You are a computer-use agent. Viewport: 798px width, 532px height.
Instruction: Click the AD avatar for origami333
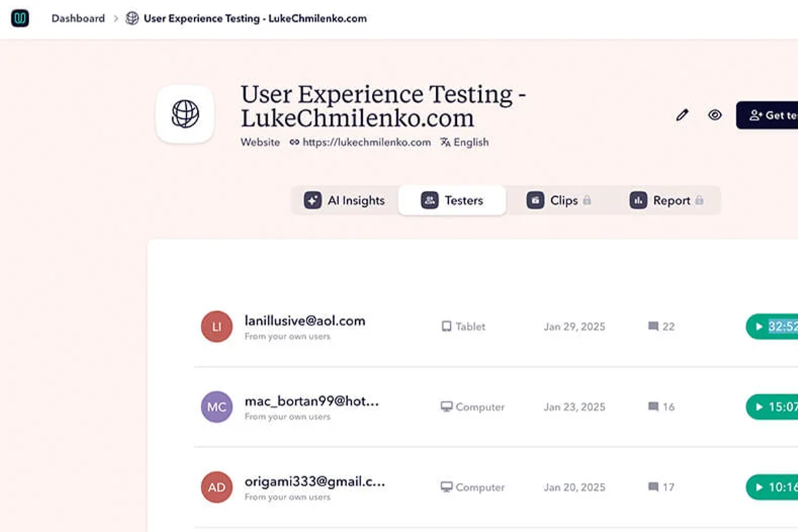point(217,487)
